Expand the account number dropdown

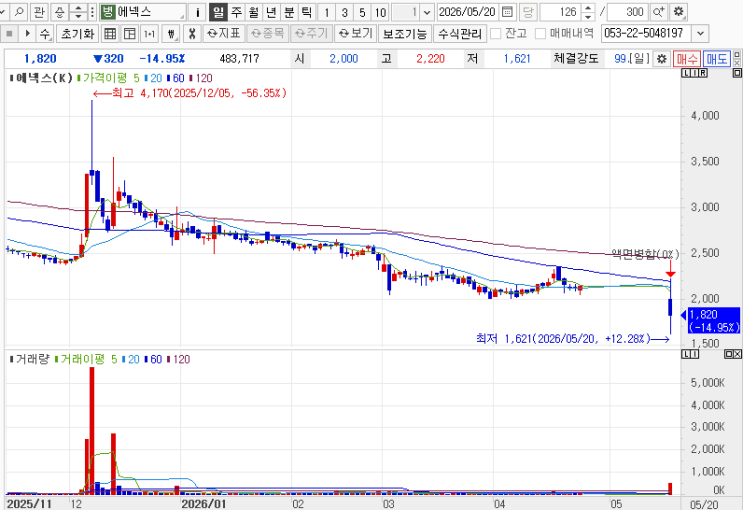700,34
